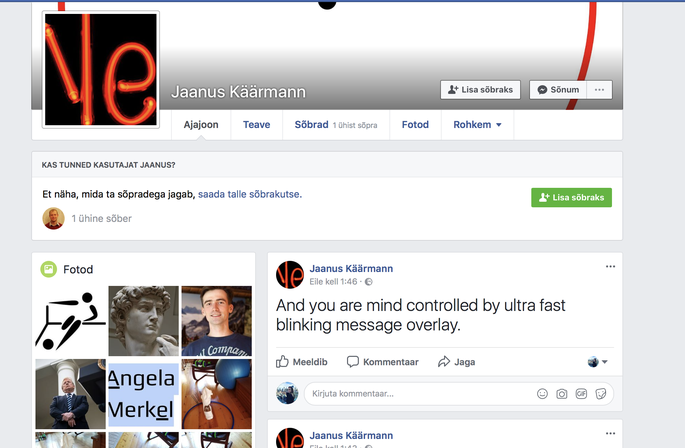Click Jaanus Käärmann name on first post
The width and height of the screenshot is (685, 448).
[351, 268]
